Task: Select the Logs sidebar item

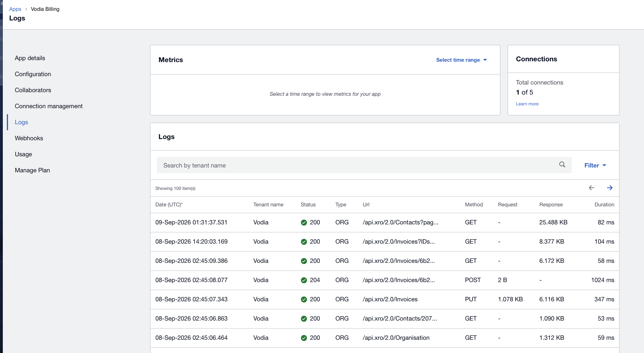Action: click(21, 122)
